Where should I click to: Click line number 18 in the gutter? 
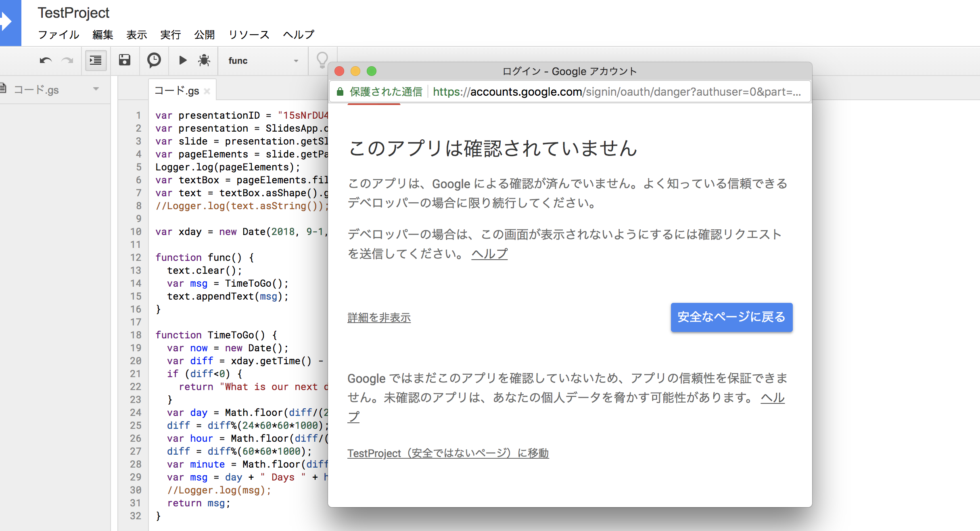(x=136, y=335)
